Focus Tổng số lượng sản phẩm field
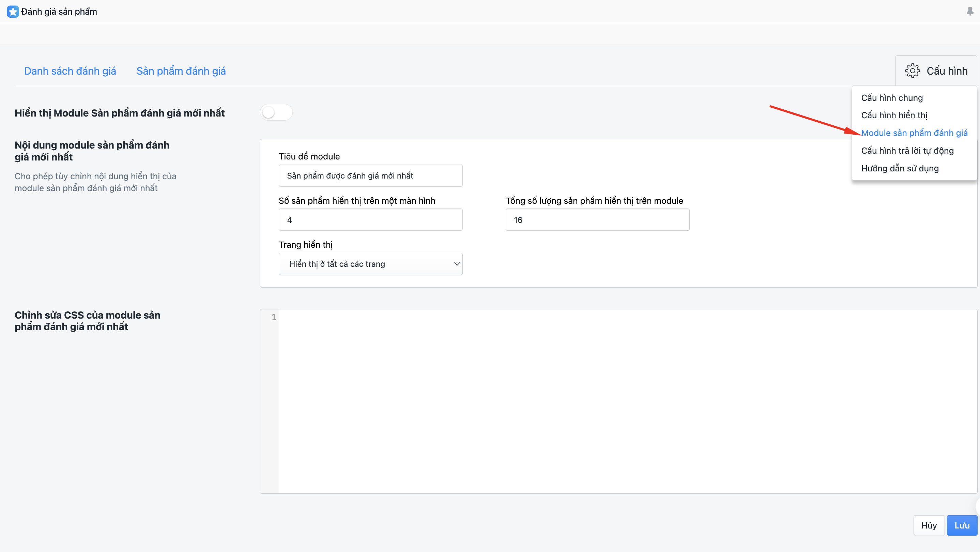The image size is (980, 552). tap(597, 219)
